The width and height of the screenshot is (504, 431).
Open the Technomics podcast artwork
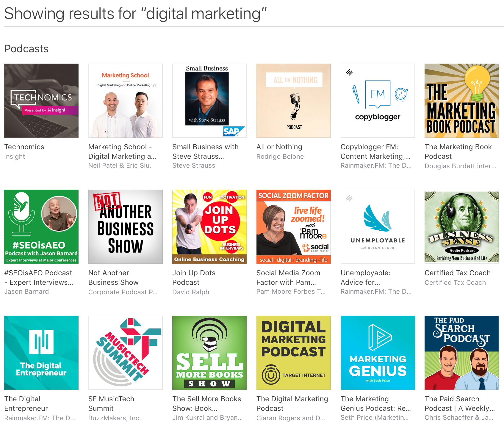tap(41, 101)
